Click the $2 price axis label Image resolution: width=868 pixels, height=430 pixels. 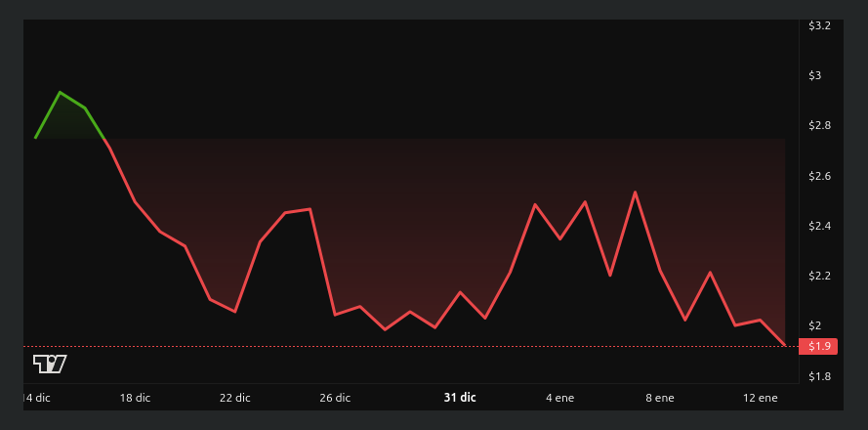click(815, 325)
